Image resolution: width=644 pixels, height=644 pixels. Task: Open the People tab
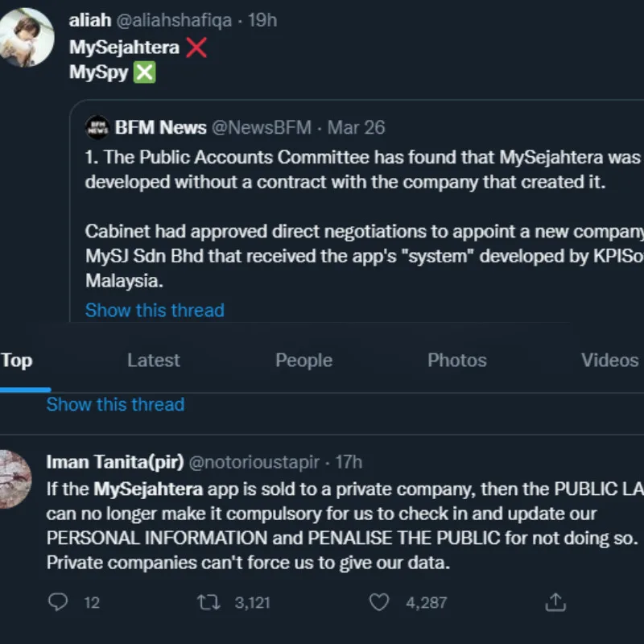click(x=303, y=360)
